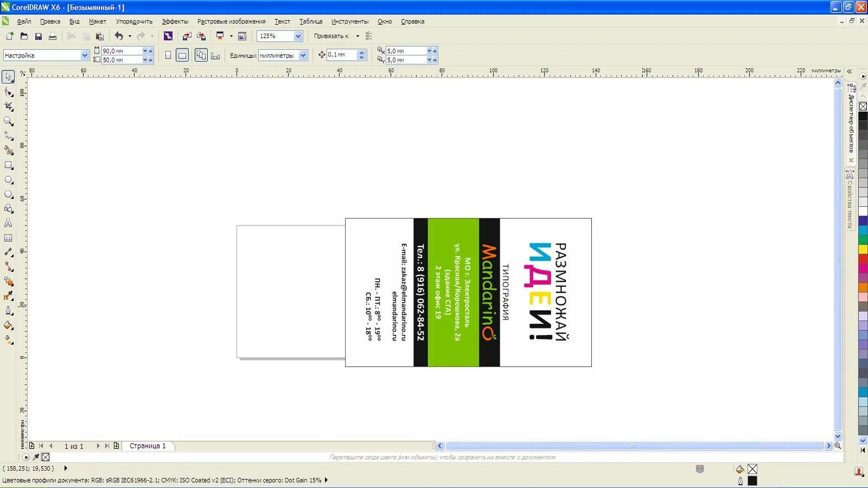Image resolution: width=868 pixels, height=488 pixels.
Task: Select the Freehand drawing tool
Action: pyautogui.click(x=8, y=136)
